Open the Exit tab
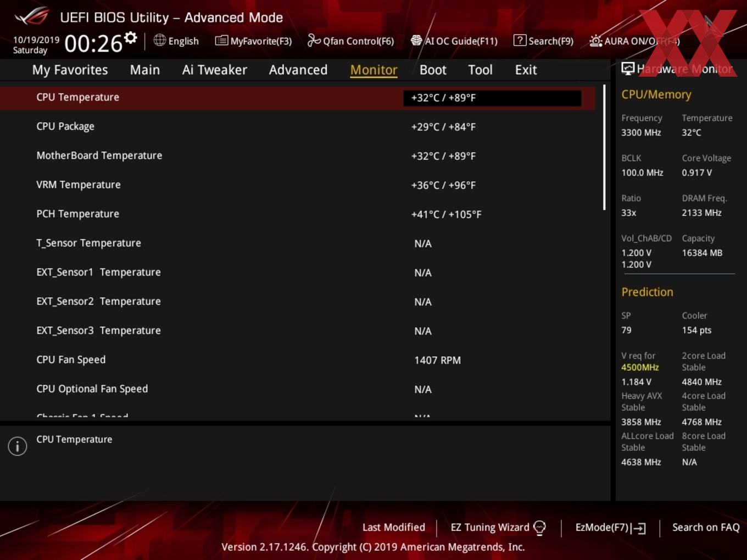747x560 pixels. tap(526, 70)
